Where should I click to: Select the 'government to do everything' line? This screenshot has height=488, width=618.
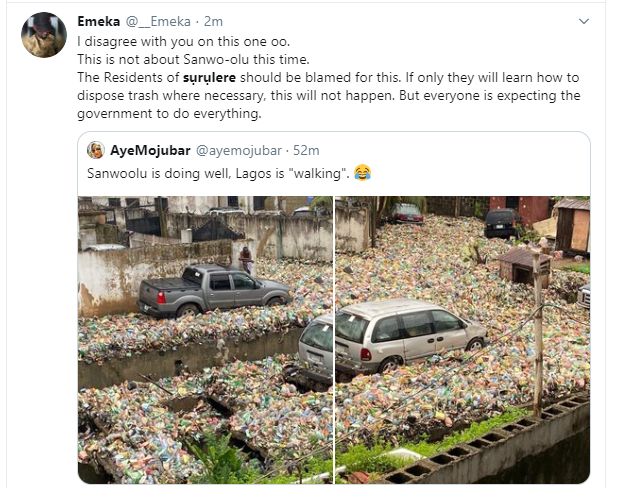click(x=169, y=114)
